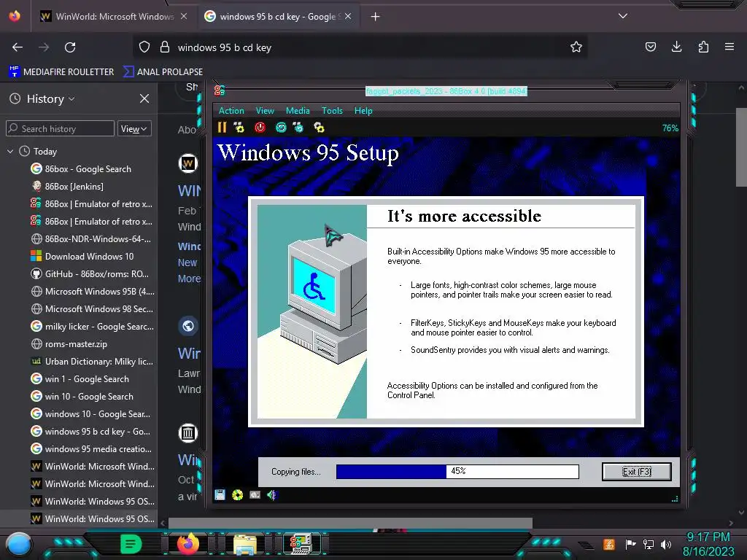747x560 pixels.
Task: Open the Firefox hamburger application menu
Action: [729, 47]
